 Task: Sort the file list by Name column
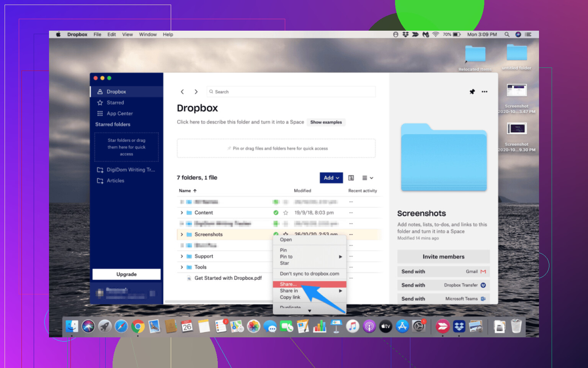point(188,191)
